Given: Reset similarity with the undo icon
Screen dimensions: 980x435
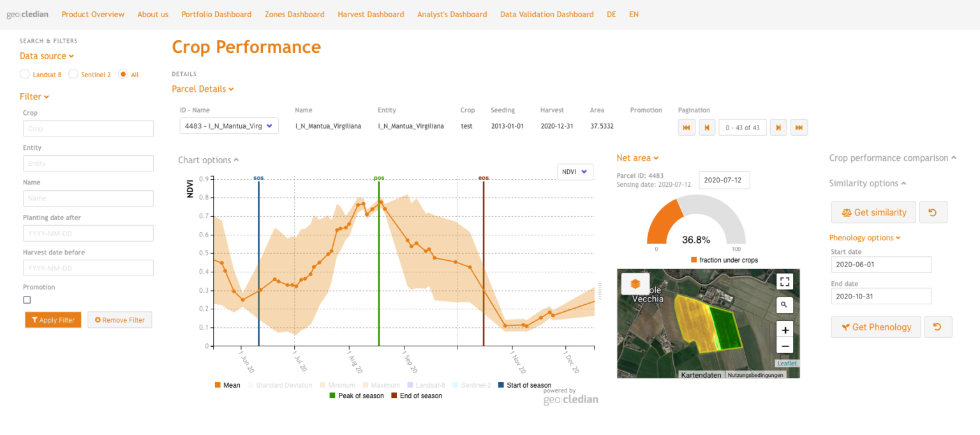Looking at the screenshot, I should click(x=933, y=212).
